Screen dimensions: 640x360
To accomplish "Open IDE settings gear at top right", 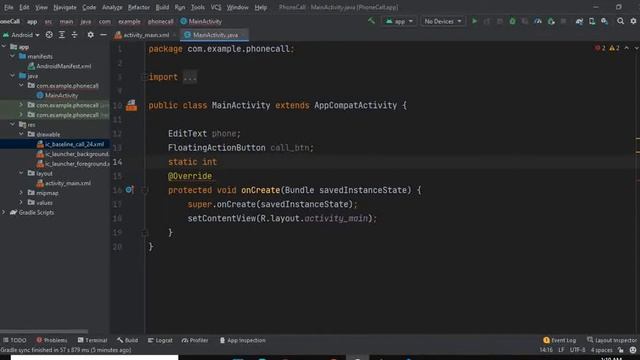I will [633, 21].
